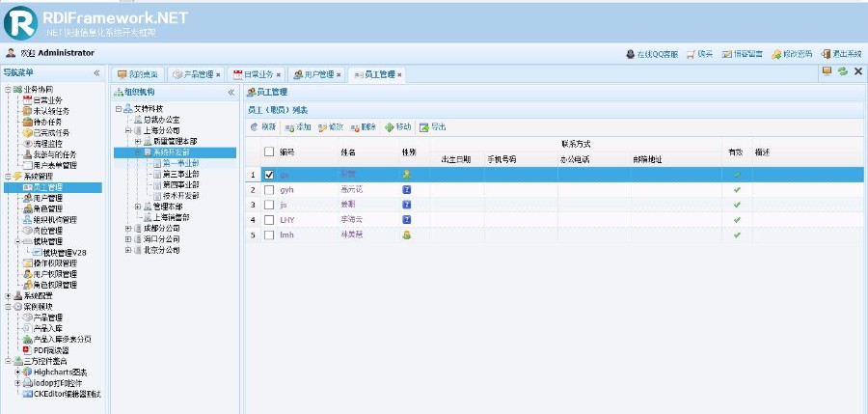
Task: Collapse the 导航菜单 panel with chevrons
Action: click(96, 72)
